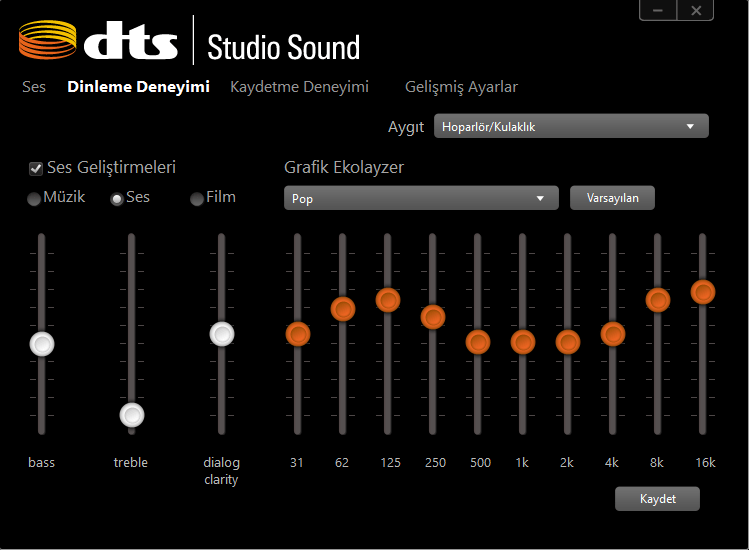Click the 8k equalizer knob
Viewport: 749px width, 550px height.
pos(658,300)
